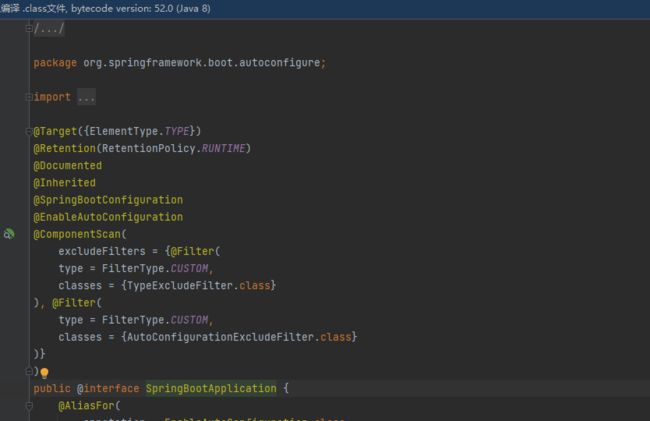
Task: Click the yellow lightbulb quick-fix icon
Action: coord(44,373)
